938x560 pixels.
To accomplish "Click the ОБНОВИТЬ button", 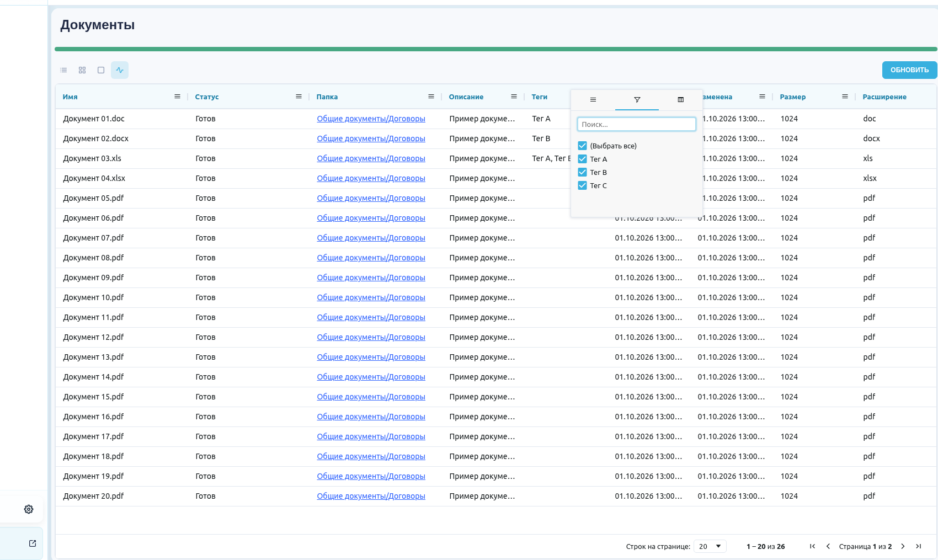I will (909, 70).
